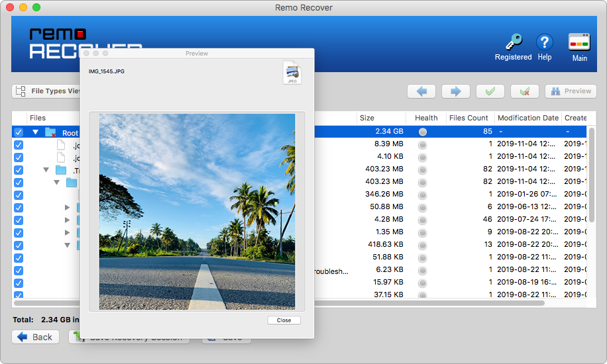This screenshot has width=607, height=364.
Task: Click the Back button
Action: coord(35,337)
